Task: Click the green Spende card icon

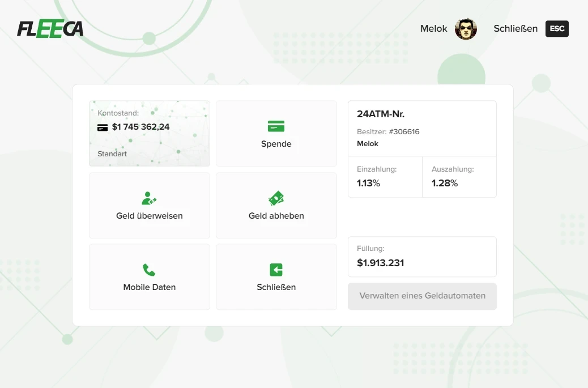Action: pyautogui.click(x=276, y=126)
